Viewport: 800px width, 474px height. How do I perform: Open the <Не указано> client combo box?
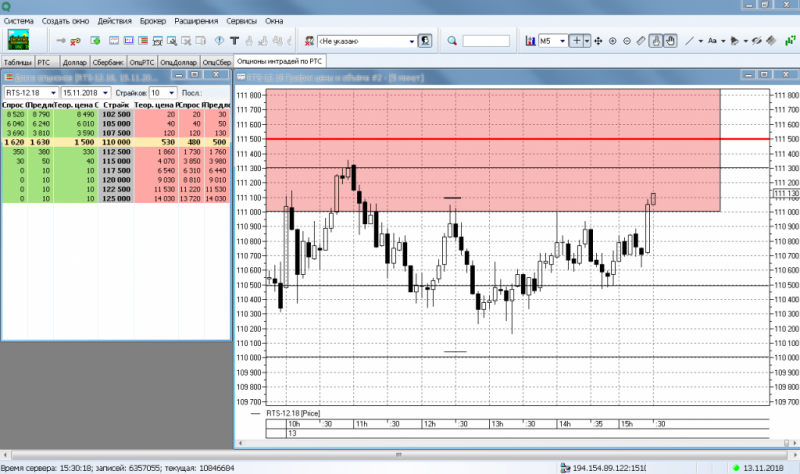[366, 41]
